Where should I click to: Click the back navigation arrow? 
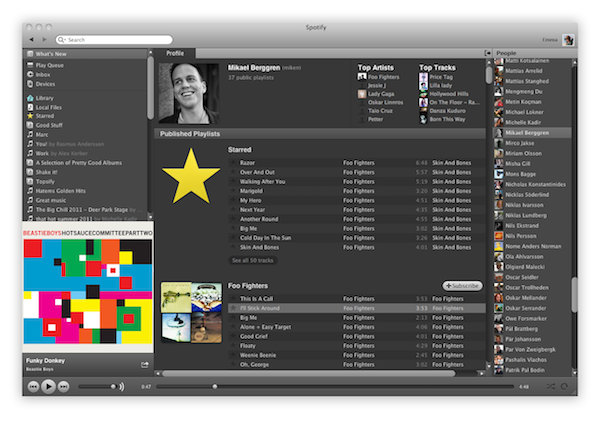click(31, 40)
